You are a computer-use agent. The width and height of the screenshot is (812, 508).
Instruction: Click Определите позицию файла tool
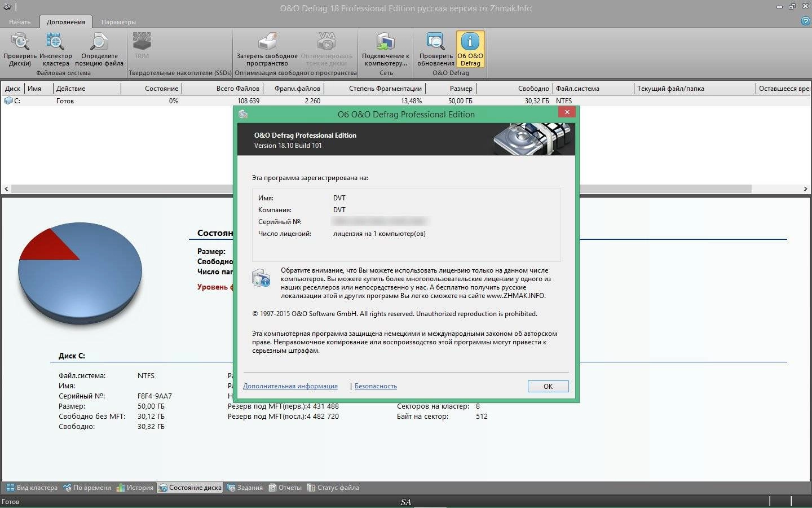pyautogui.click(x=99, y=49)
